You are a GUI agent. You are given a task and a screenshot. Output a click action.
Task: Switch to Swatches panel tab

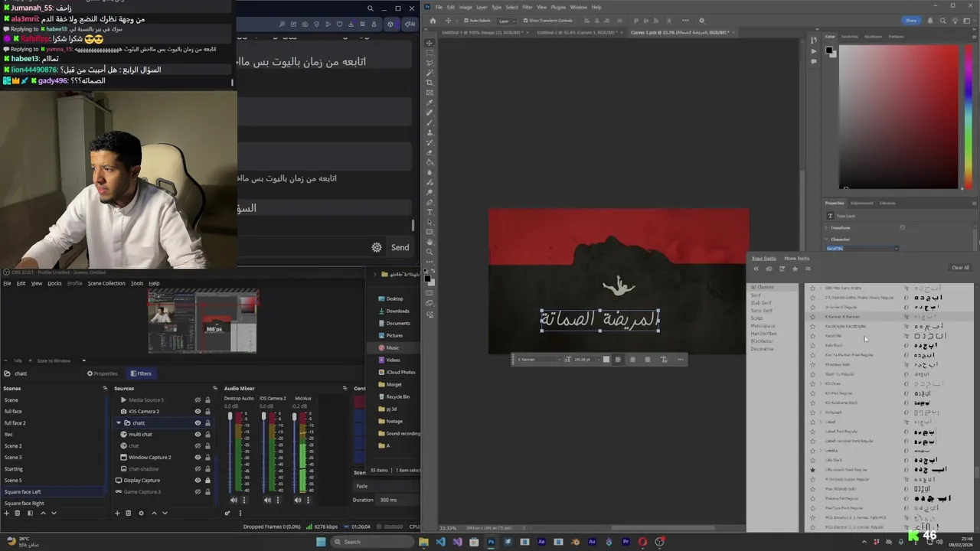tap(850, 36)
